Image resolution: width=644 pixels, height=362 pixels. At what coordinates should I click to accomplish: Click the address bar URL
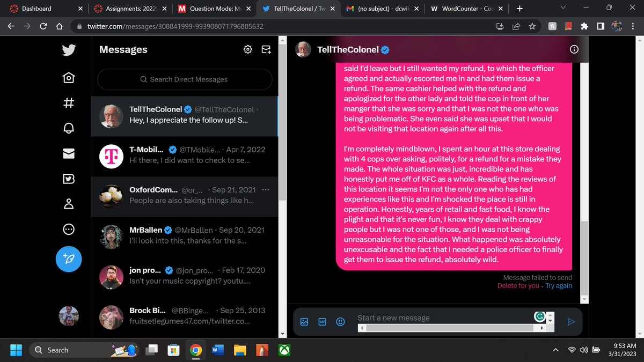click(x=175, y=26)
